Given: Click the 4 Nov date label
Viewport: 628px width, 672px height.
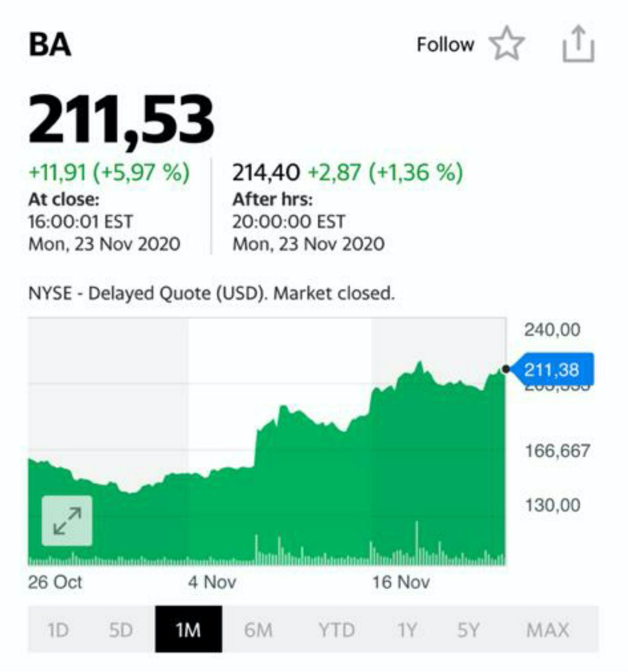Looking at the screenshot, I should (x=212, y=582).
